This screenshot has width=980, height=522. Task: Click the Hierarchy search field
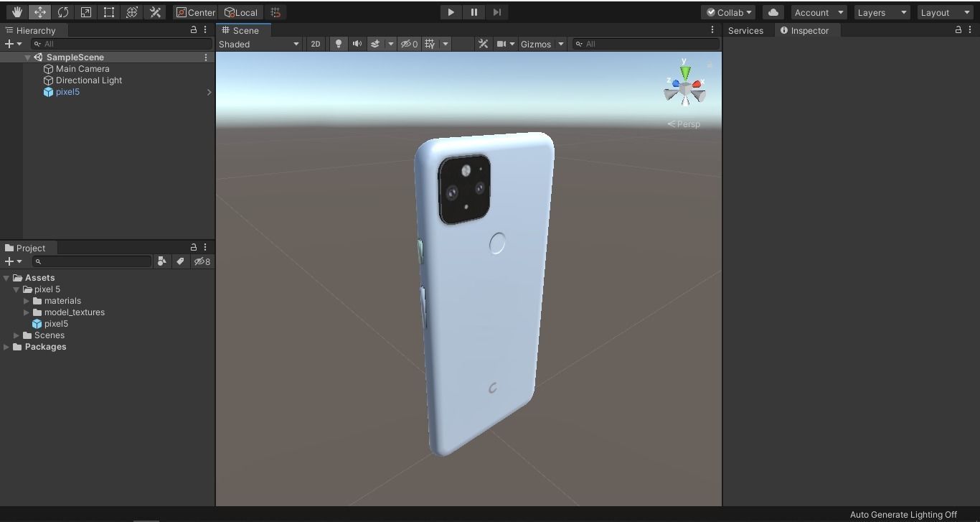tap(121, 44)
